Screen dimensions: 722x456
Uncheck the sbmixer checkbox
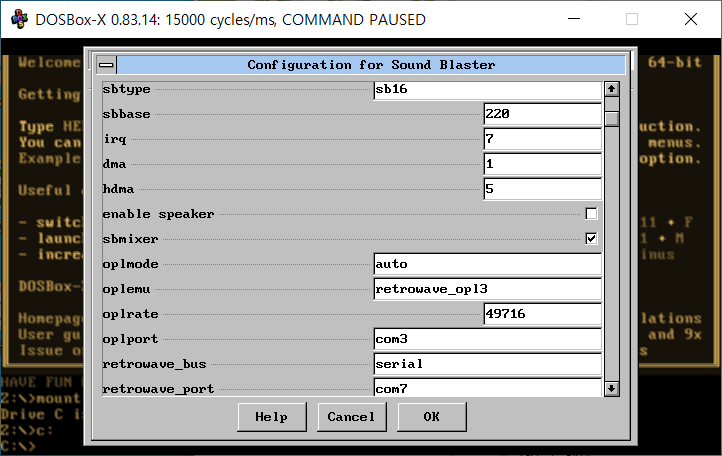point(591,239)
